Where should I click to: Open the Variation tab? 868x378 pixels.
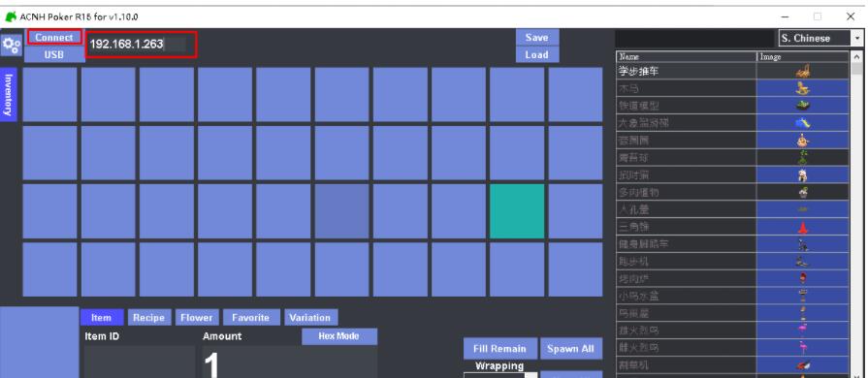pos(310,318)
